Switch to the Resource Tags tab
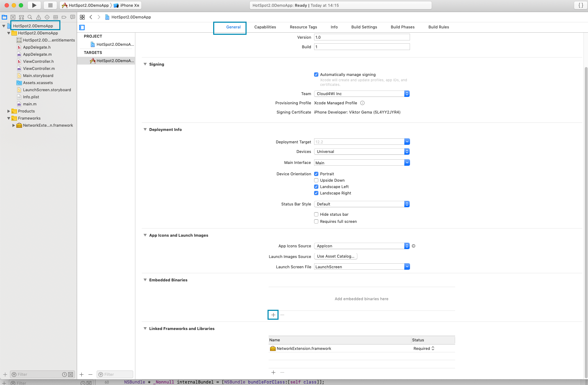The width and height of the screenshot is (588, 385). click(x=303, y=27)
